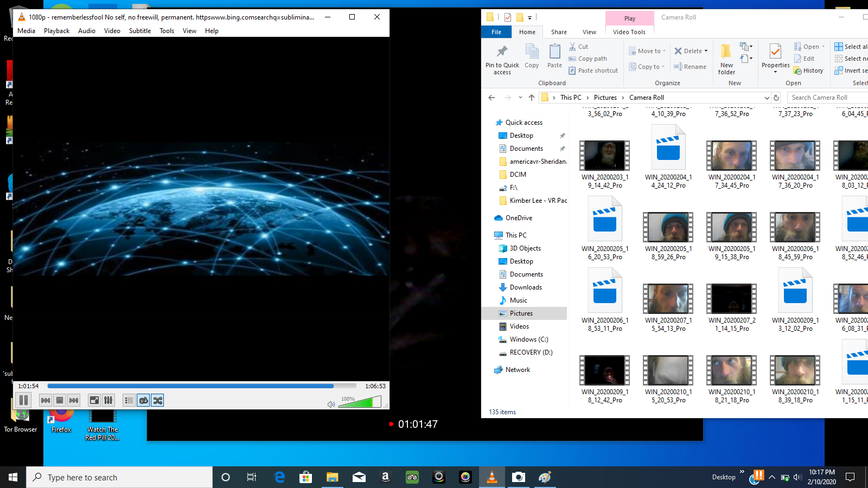Open VLC Subtitle menu

tap(140, 31)
